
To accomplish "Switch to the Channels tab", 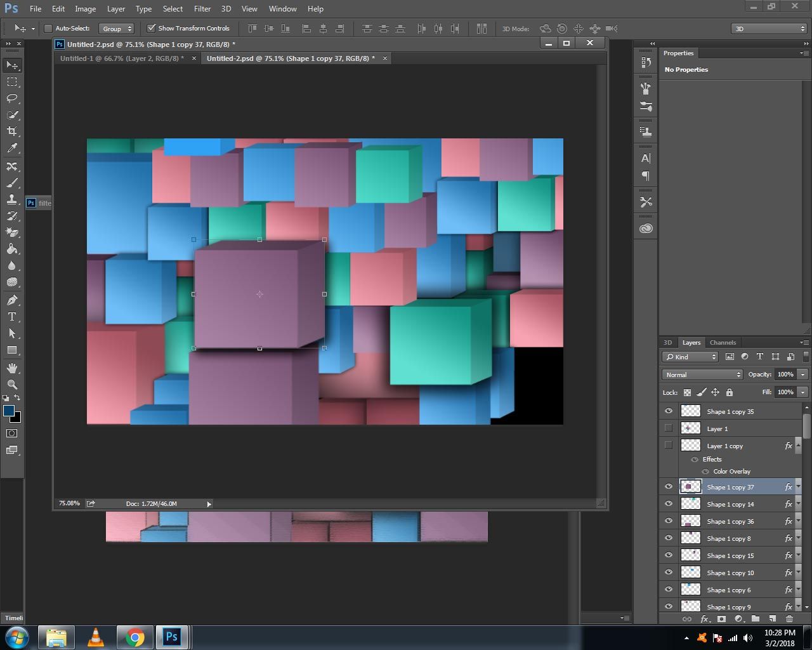I will pos(723,343).
